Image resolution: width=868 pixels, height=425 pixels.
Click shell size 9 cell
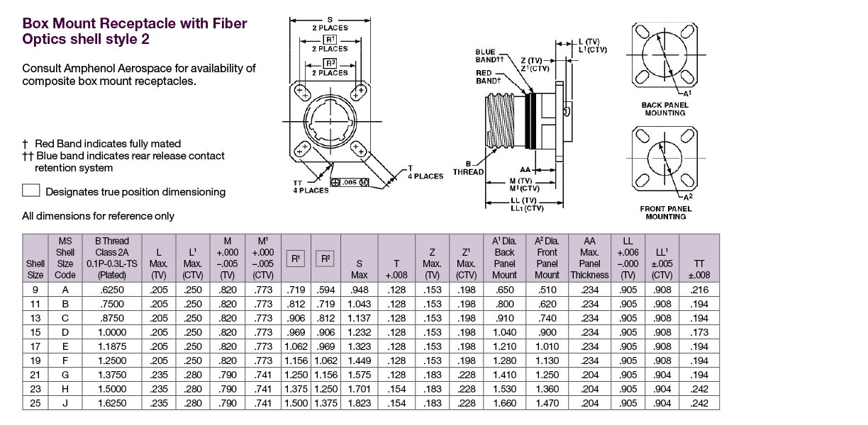(x=36, y=290)
